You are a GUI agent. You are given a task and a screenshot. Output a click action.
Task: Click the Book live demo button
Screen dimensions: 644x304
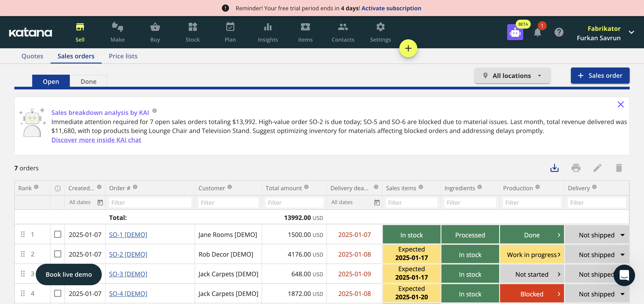[x=69, y=274]
